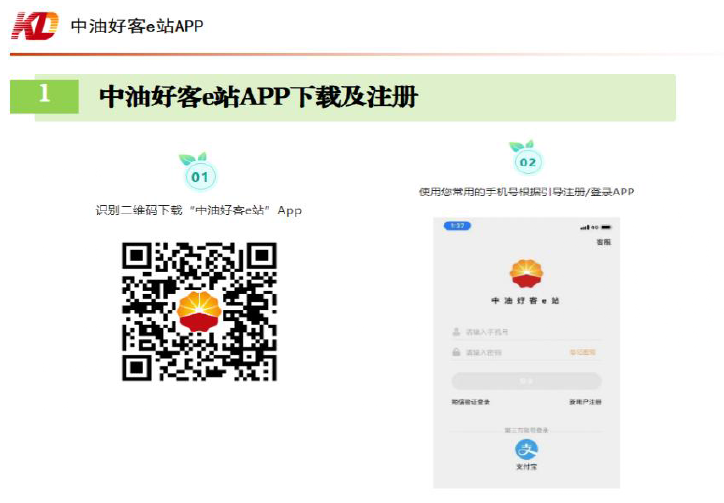Click the QR code image
This screenshot has height=503, width=724.
pos(199,311)
